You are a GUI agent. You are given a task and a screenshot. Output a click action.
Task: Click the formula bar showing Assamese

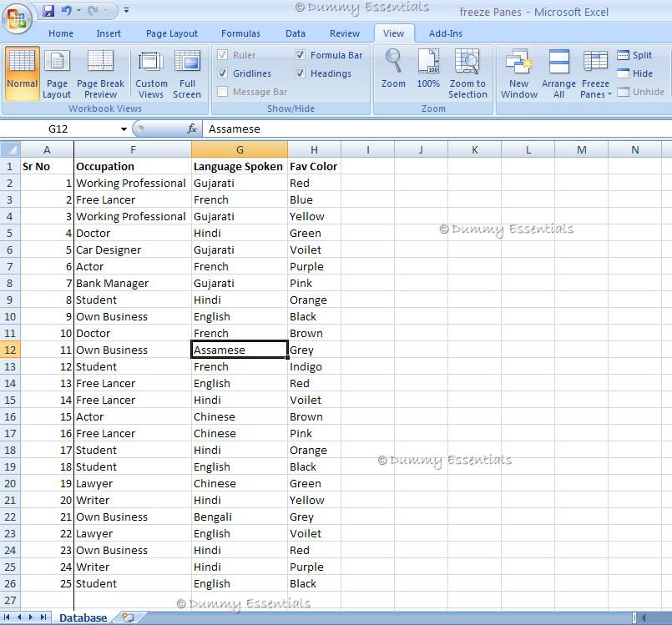[437, 129]
